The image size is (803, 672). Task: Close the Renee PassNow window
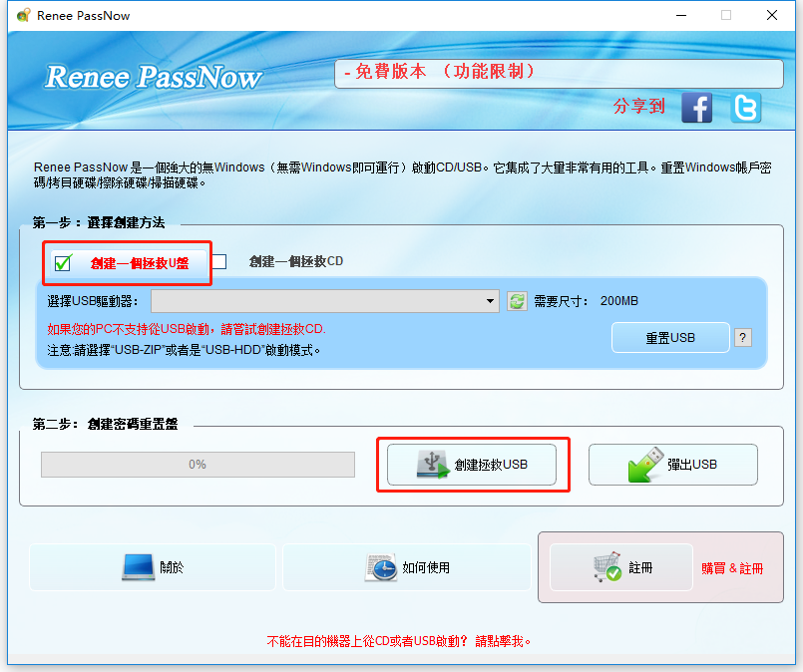(772, 15)
